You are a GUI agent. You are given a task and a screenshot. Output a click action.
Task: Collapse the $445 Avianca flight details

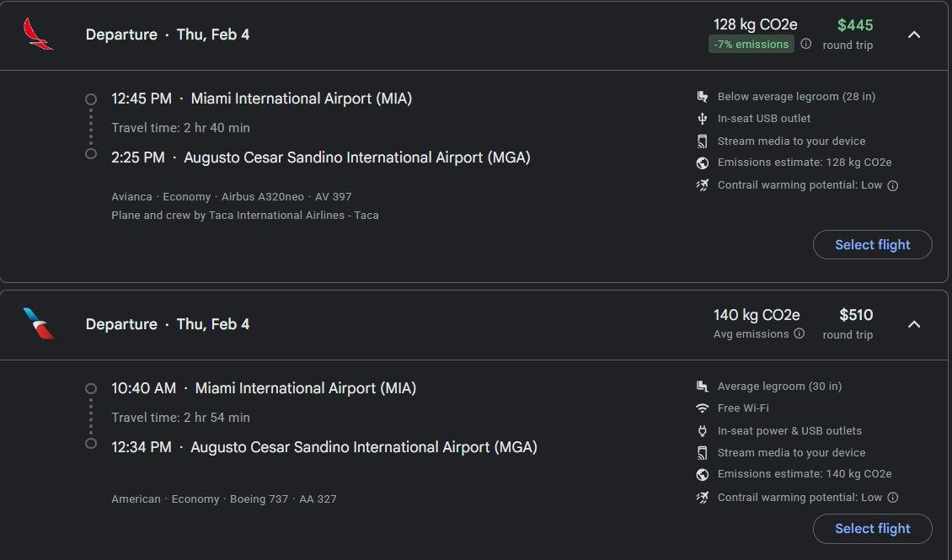pos(914,35)
